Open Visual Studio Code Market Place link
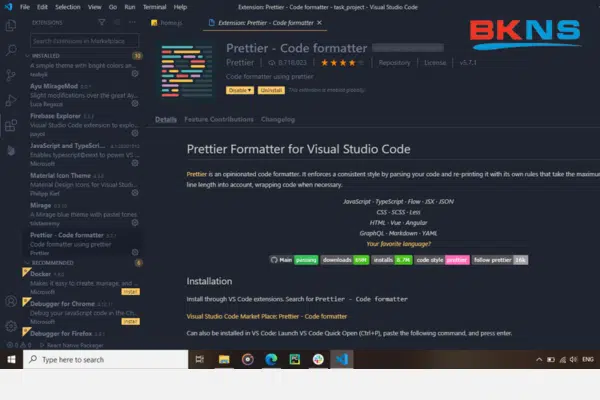 [x=267, y=317]
